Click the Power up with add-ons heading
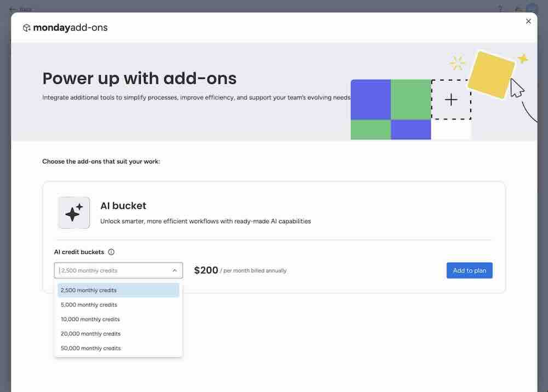Viewport: 548px width, 392px height. (139, 78)
